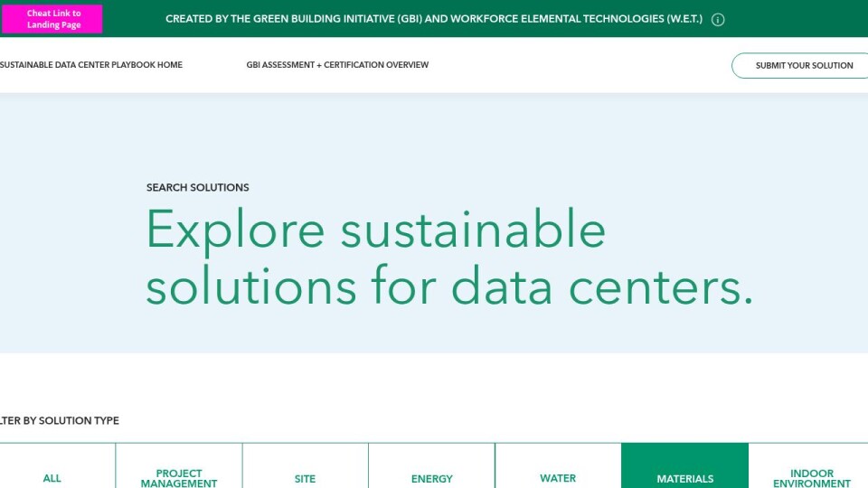
Task: Open GBI Assessment + Certification Overview
Action: click(337, 65)
